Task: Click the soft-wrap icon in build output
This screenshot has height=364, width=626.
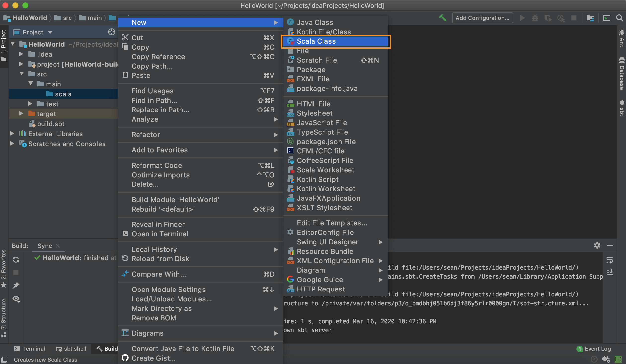Action: point(610,260)
